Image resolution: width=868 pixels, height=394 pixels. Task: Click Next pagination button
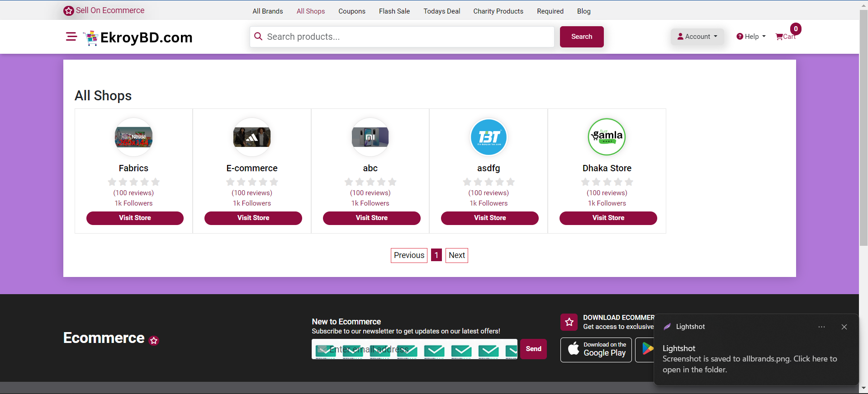tap(456, 255)
